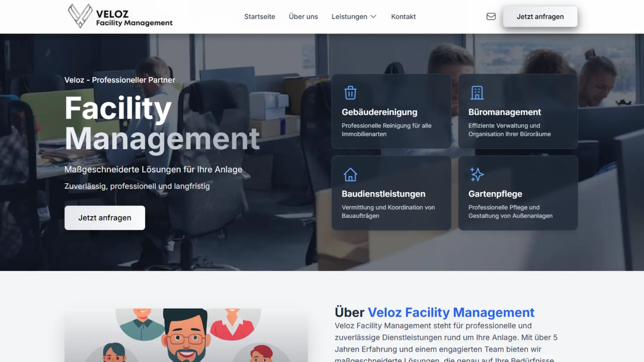Click the dropdown chevron next to Leistungen
644x362 pixels.
(374, 16)
